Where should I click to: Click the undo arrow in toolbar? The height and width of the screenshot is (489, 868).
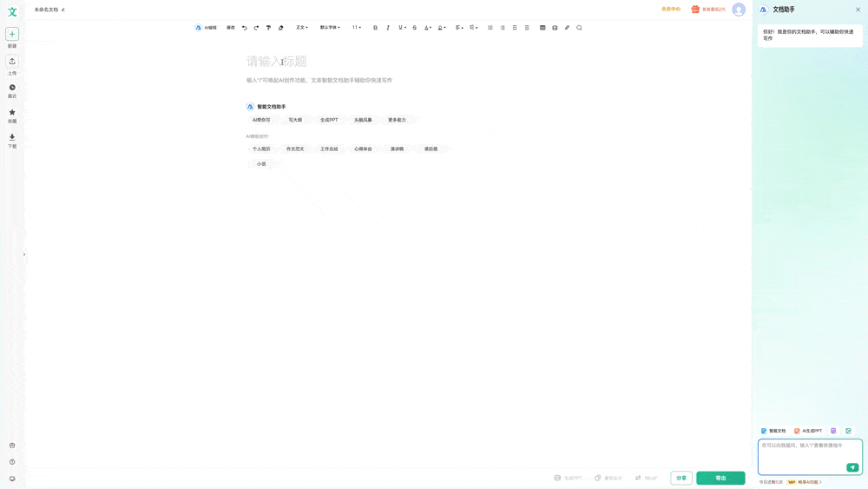pyautogui.click(x=245, y=28)
